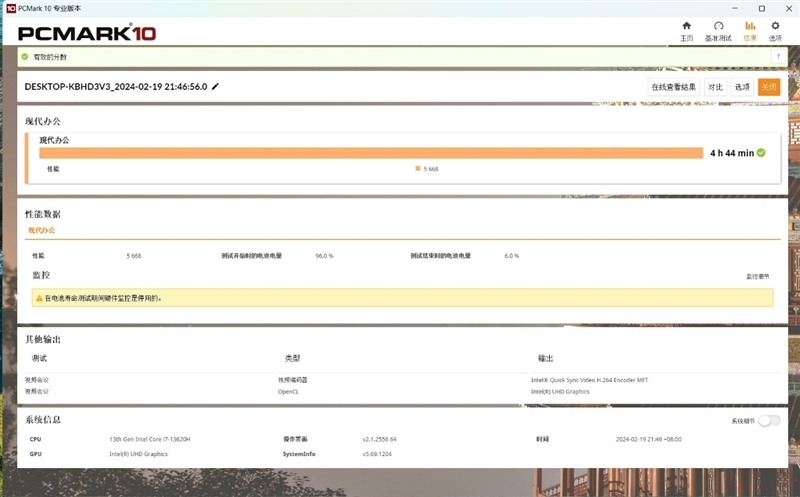This screenshot has height=497, width=800.
Task: Click the 对比 compare button
Action: coord(715,87)
